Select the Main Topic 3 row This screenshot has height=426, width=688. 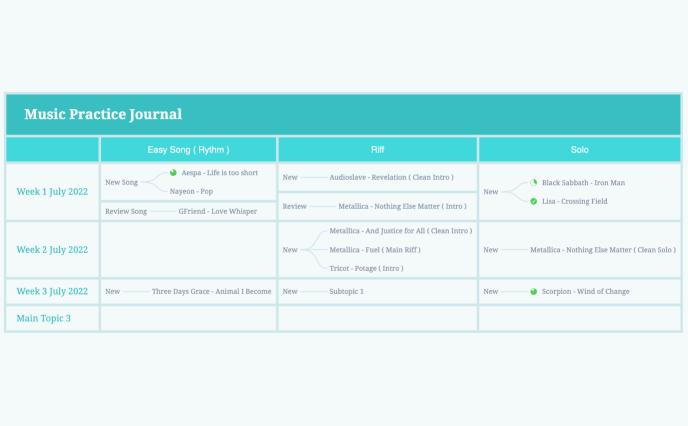44,319
